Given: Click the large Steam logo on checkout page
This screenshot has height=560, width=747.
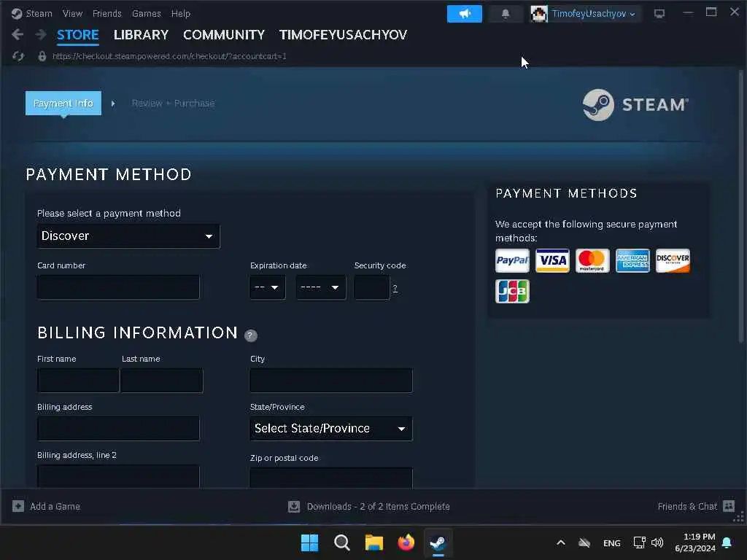Looking at the screenshot, I should 635,105.
